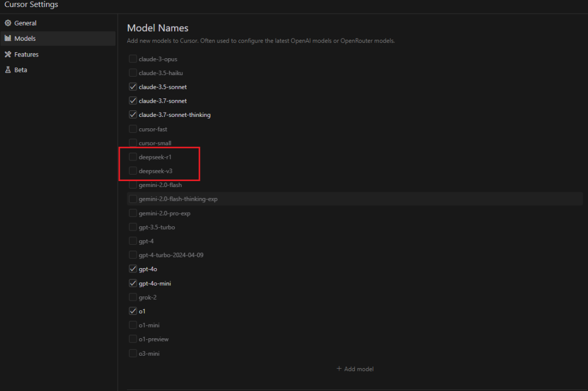Click the Add model button
The width and height of the screenshot is (588, 391).
pos(355,369)
